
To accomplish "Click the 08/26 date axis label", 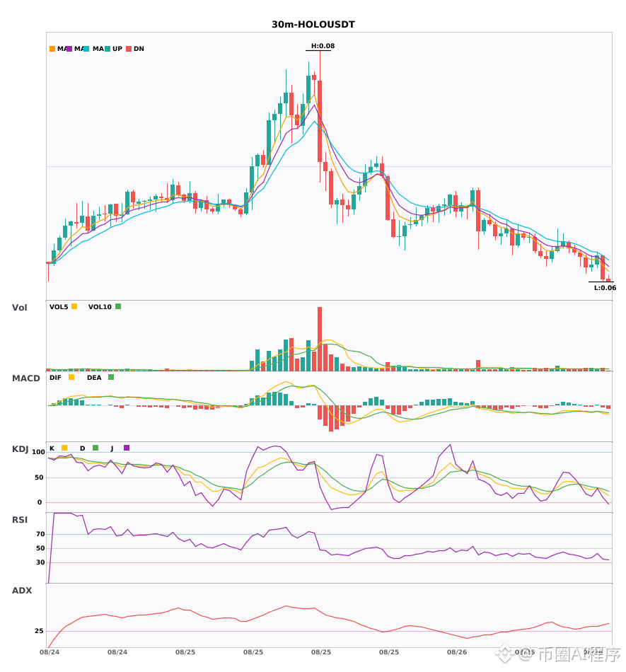I will tap(457, 652).
